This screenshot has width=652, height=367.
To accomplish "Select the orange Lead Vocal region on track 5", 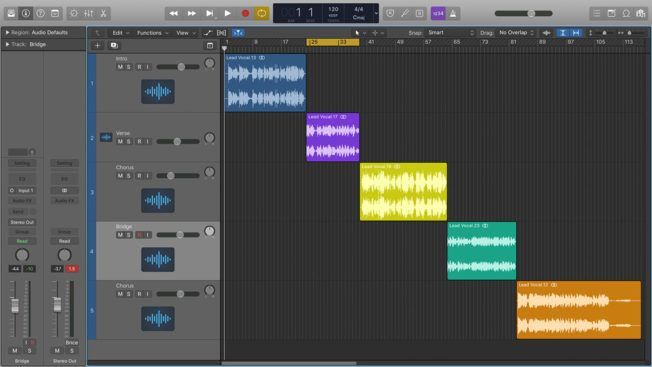I will click(579, 310).
